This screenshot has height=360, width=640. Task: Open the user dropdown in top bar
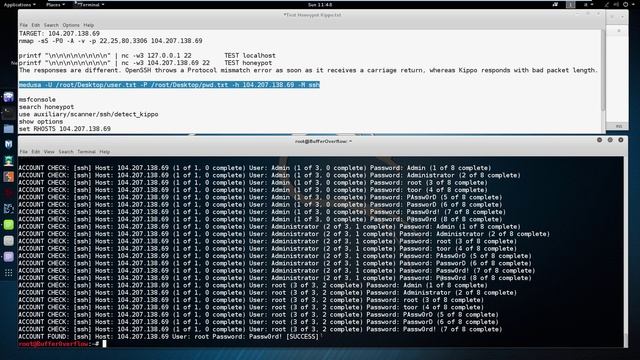click(x=588, y=4)
